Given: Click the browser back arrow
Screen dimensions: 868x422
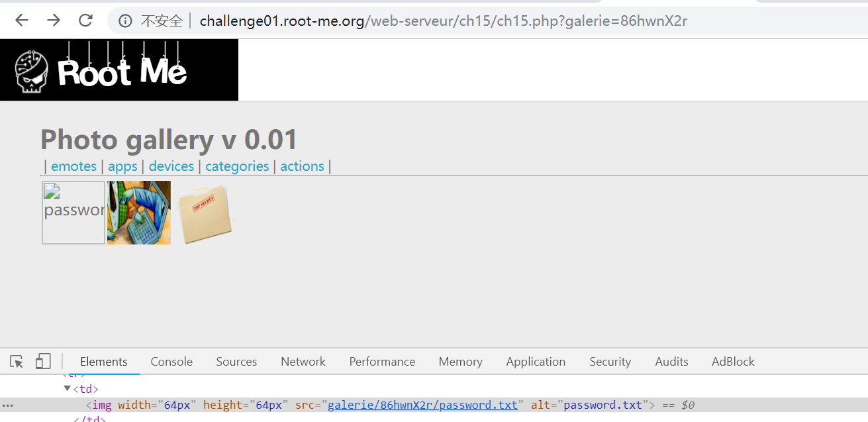Looking at the screenshot, I should [22, 21].
